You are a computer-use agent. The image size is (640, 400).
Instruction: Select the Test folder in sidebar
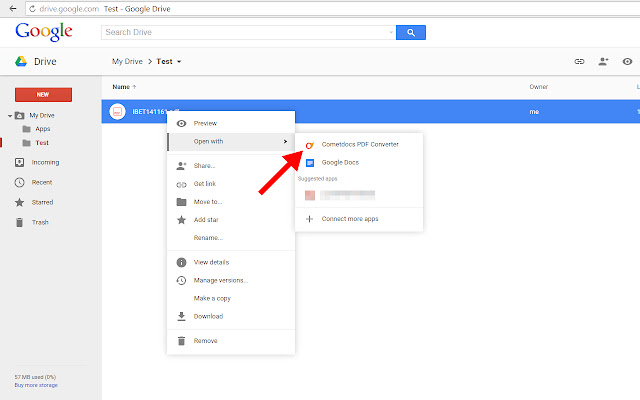pyautogui.click(x=42, y=143)
